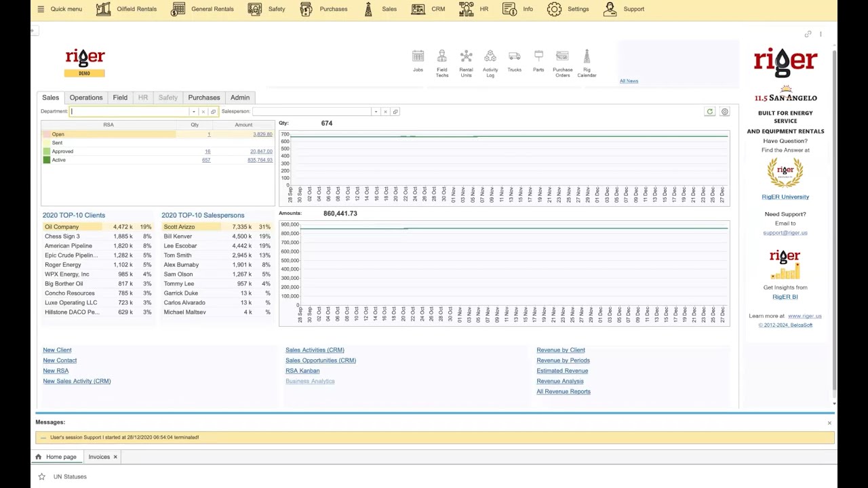Expand the Salesperson dropdown arrow
The width and height of the screenshot is (868, 488).
tap(376, 112)
